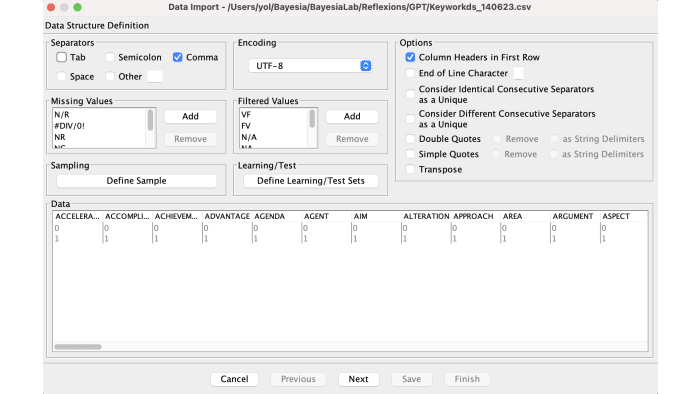This screenshot has width=700, height=394.
Task: Enable the Transpose checkbox
Action: click(410, 170)
